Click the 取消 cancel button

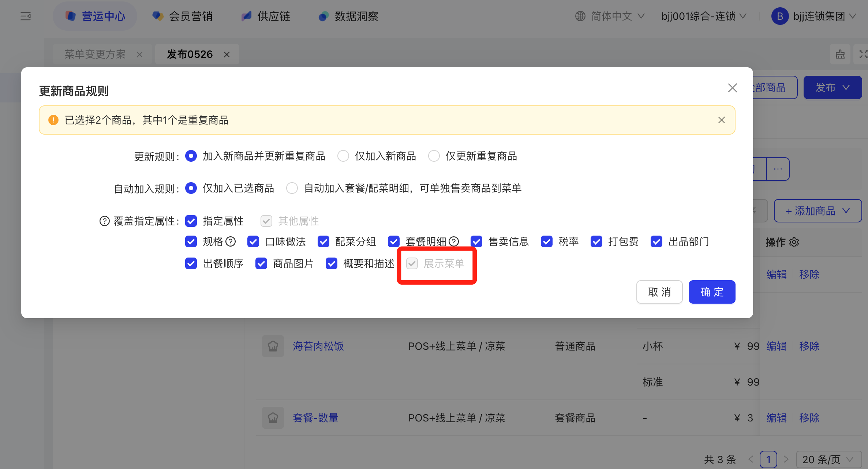(x=659, y=292)
